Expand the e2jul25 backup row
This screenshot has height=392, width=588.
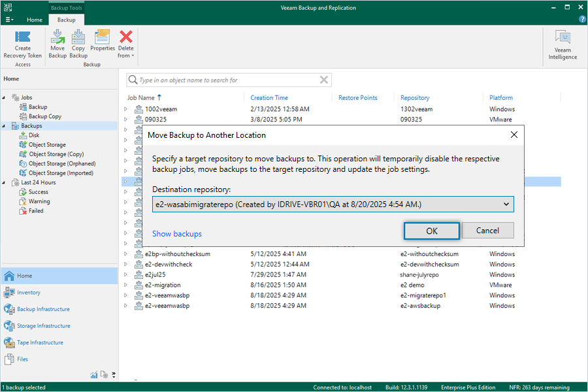point(126,274)
